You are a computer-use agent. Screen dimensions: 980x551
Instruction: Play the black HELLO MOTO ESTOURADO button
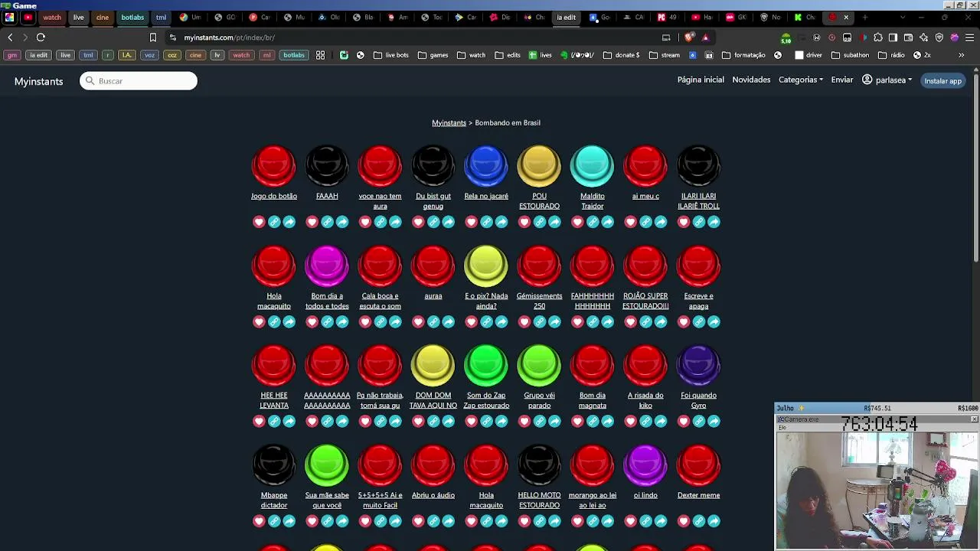click(539, 465)
